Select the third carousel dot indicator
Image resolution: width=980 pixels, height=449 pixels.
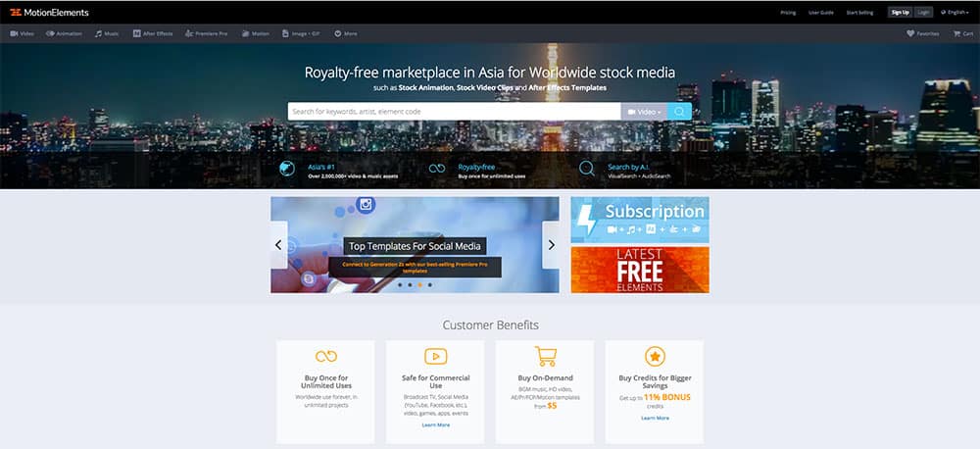click(x=420, y=284)
